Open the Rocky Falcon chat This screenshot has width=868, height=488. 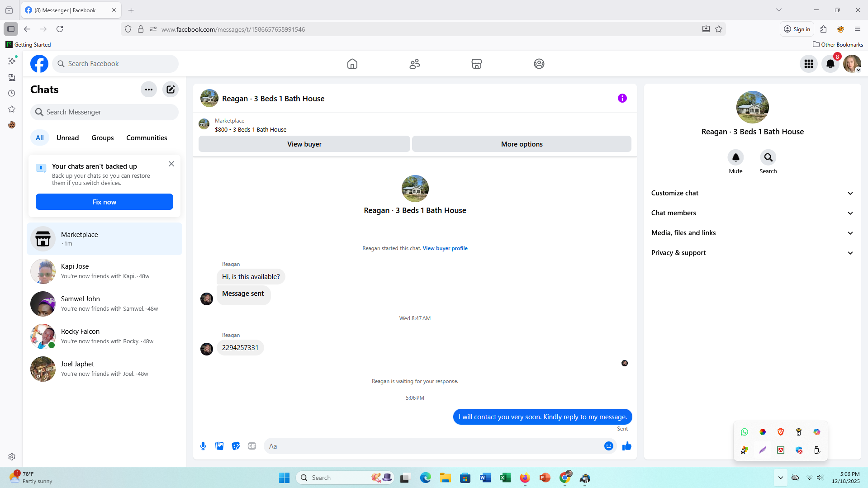[104, 336]
